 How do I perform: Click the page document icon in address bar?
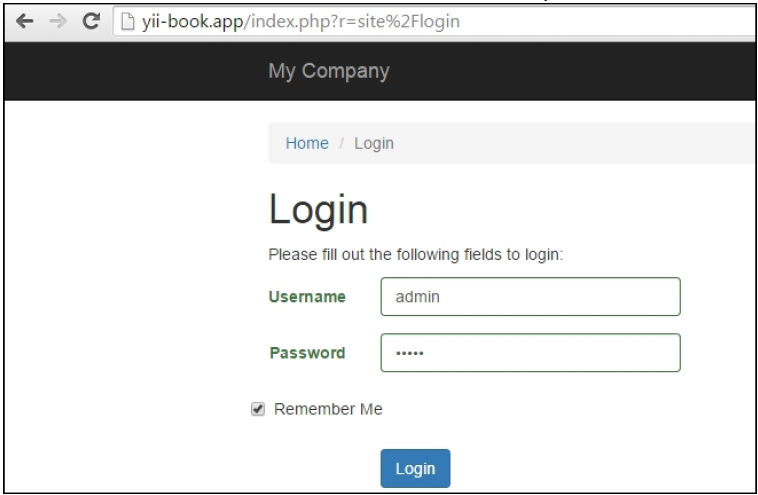click(127, 21)
